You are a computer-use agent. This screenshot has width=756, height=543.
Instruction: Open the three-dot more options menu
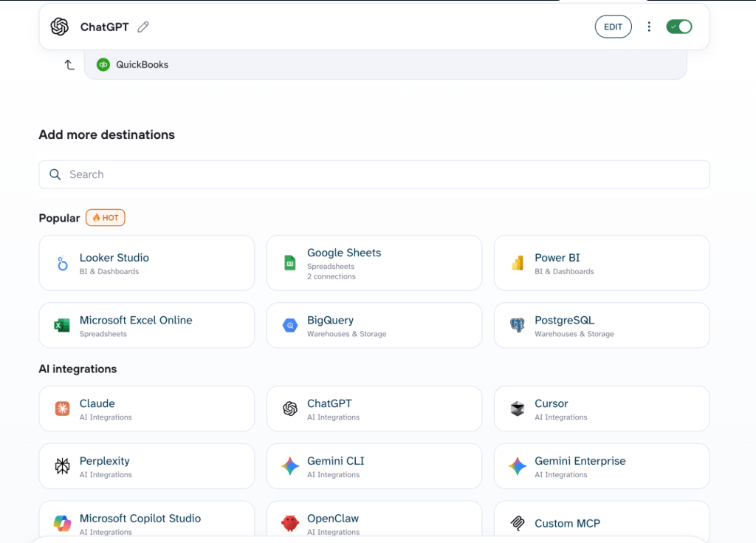649,27
